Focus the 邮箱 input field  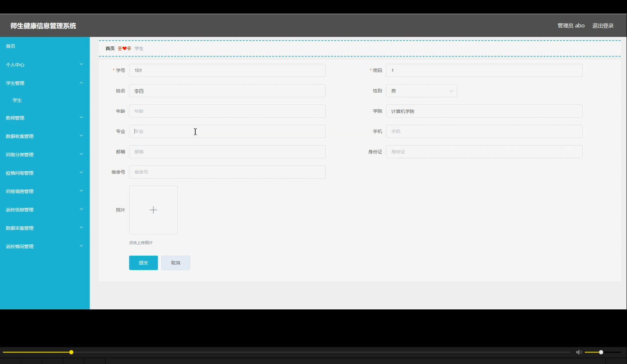[x=227, y=151]
